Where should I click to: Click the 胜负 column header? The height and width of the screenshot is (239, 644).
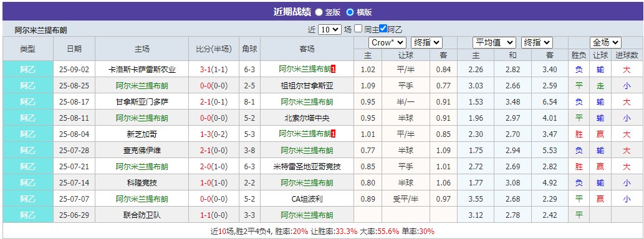pyautogui.click(x=579, y=55)
